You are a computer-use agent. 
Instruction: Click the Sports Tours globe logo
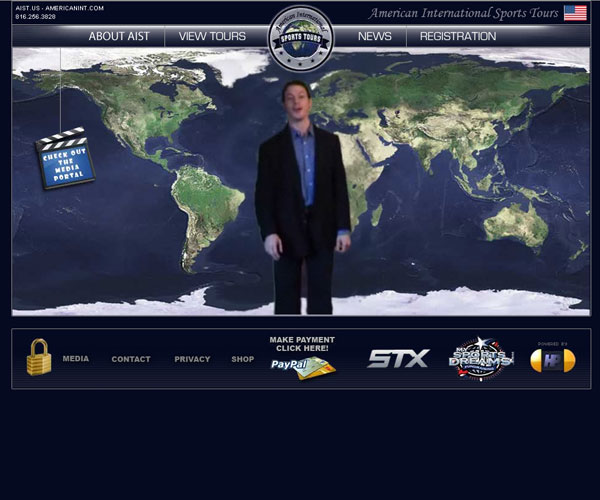point(301,39)
